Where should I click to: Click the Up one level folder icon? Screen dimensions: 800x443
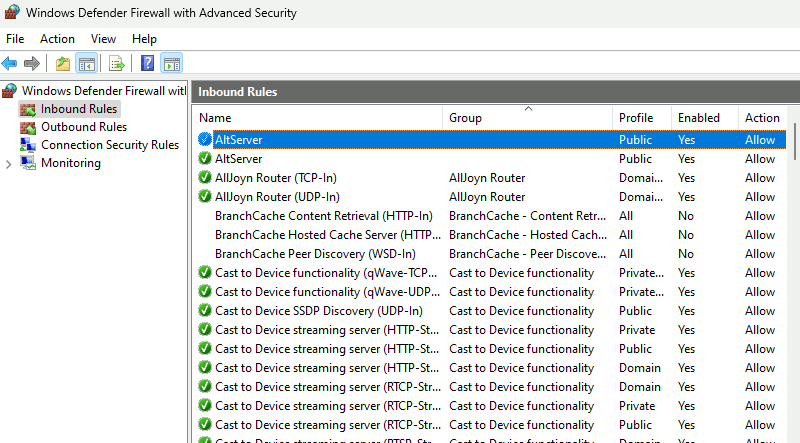click(63, 64)
